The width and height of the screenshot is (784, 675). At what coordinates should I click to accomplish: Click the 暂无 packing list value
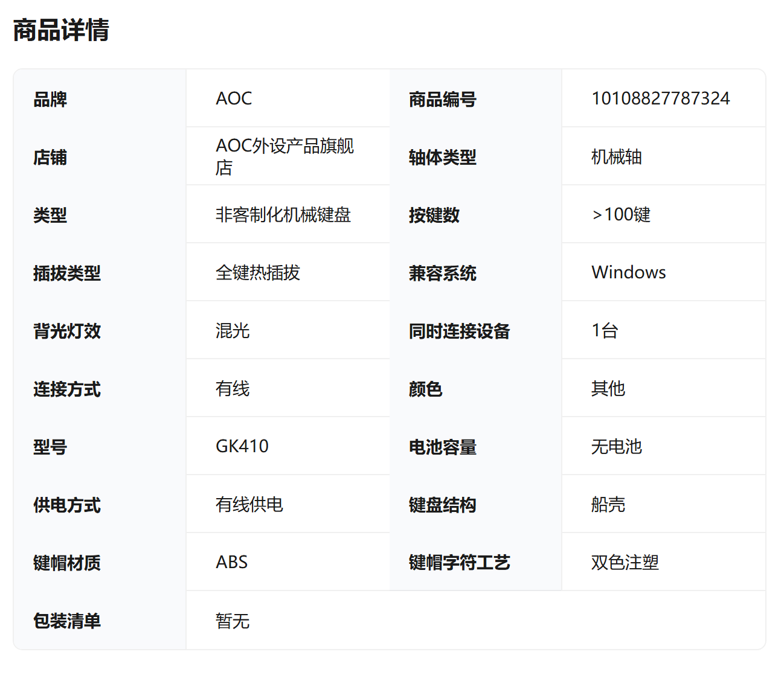coord(233,621)
